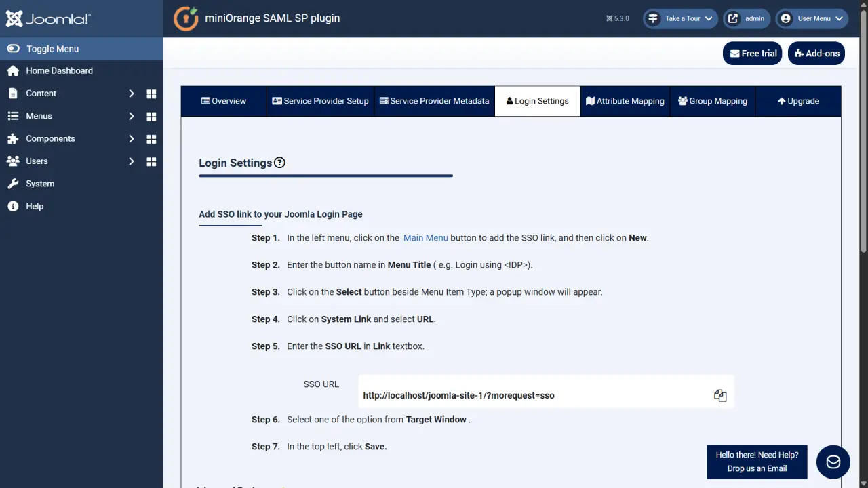The image size is (868, 488).
Task: Click the mail chat bubble icon
Action: point(833,462)
